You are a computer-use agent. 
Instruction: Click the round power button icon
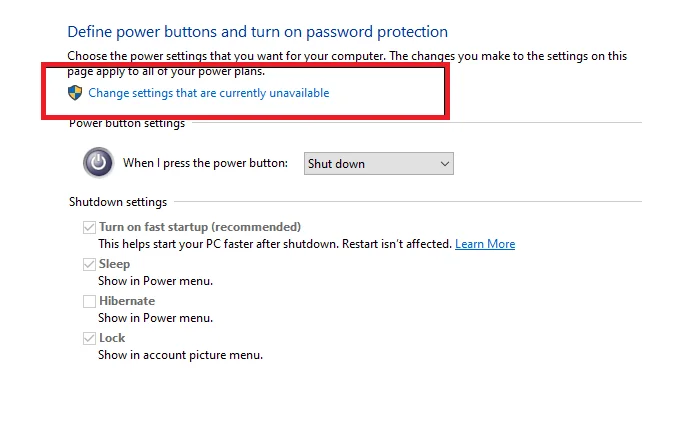pyautogui.click(x=97, y=162)
